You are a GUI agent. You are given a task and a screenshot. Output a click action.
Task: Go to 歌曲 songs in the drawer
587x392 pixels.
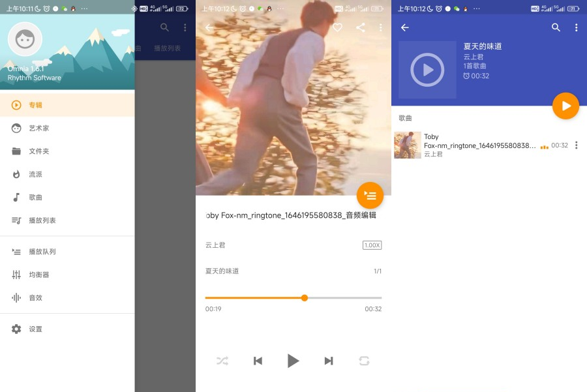click(x=67, y=198)
